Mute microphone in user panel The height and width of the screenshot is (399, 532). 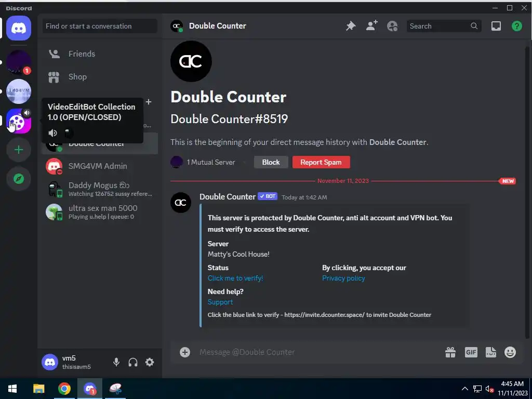click(x=116, y=362)
